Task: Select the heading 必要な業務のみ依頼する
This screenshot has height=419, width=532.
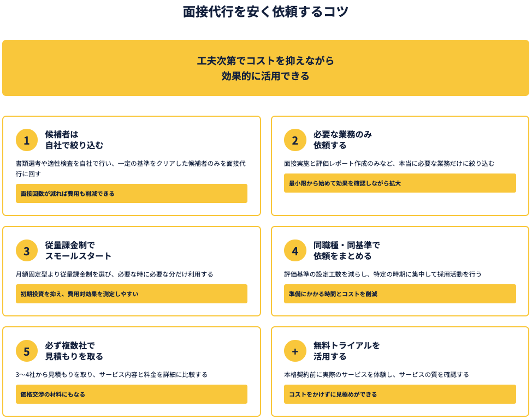Action: click(342, 140)
